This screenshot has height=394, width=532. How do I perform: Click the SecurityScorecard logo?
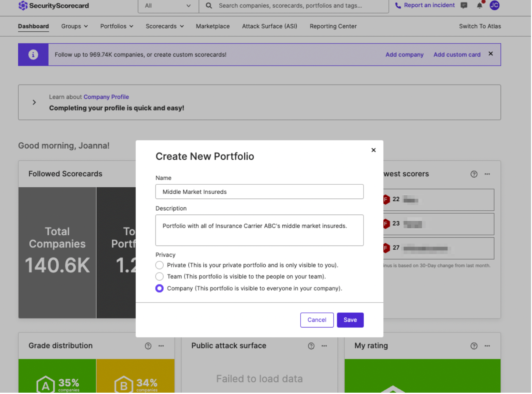click(x=54, y=5)
